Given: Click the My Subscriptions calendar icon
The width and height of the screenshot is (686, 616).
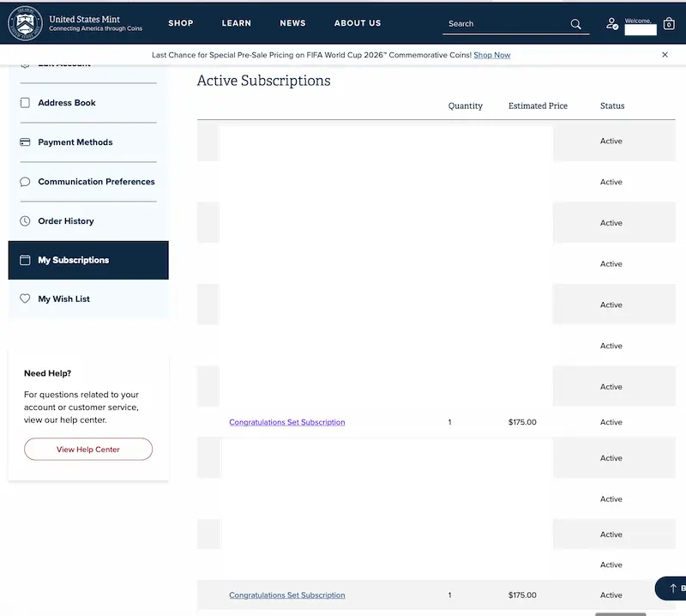Looking at the screenshot, I should [x=25, y=260].
